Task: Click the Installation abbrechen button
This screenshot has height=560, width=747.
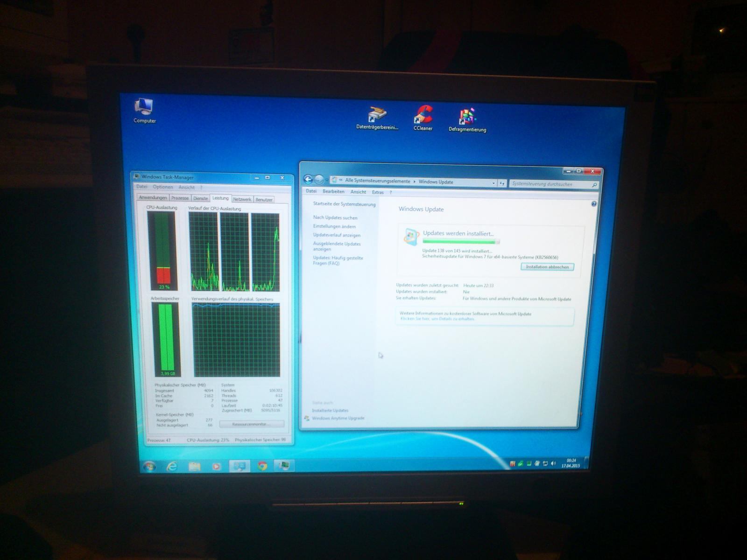Action: coord(547,267)
